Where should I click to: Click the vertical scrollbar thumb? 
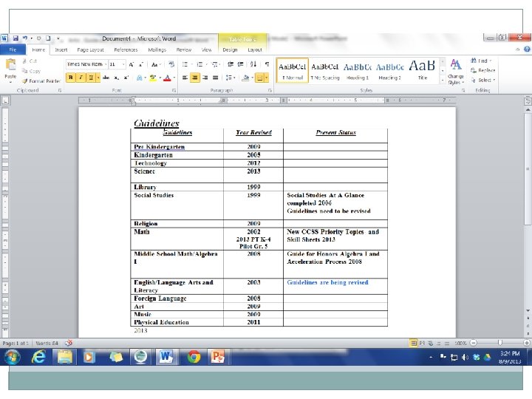click(528, 168)
